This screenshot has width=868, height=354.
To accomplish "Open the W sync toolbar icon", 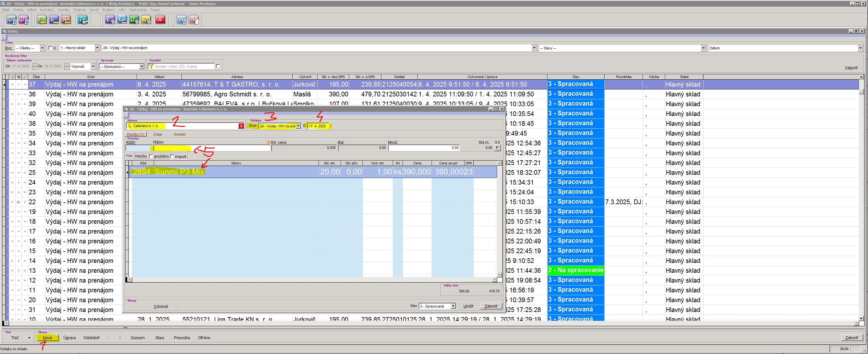I will coord(182,20).
